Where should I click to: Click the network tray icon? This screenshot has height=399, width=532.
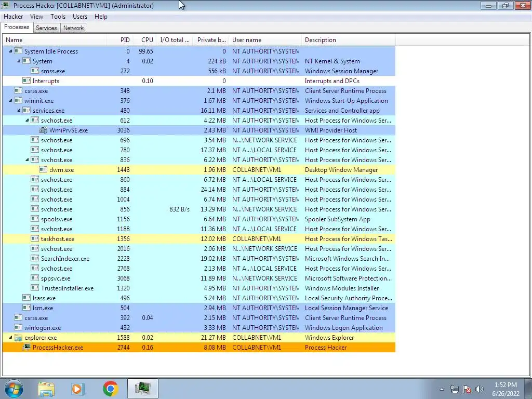[x=454, y=389]
